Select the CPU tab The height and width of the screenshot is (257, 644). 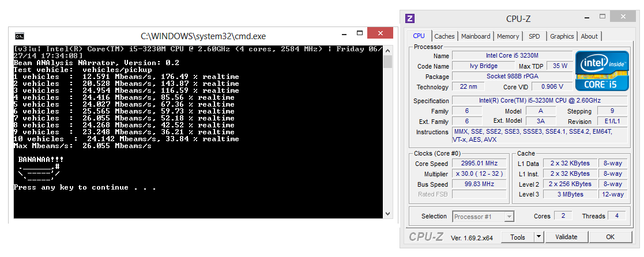click(419, 36)
